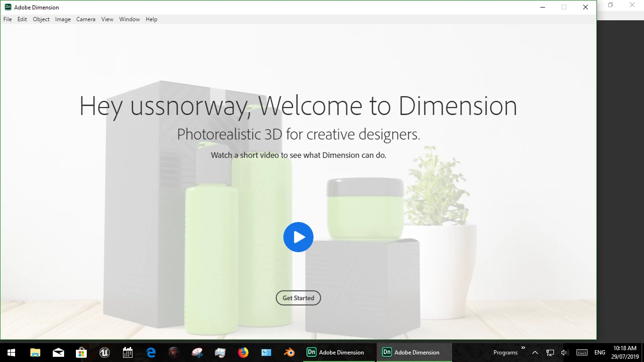The image size is (644, 362).
Task: Open File Explorer from the taskbar
Action: (x=35, y=353)
